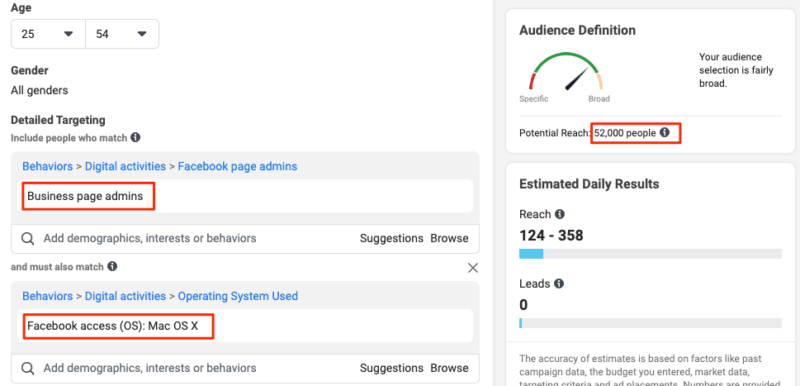The width and height of the screenshot is (800, 386).
Task: Open Suggestions in second targeting search row
Action: pyautogui.click(x=391, y=368)
